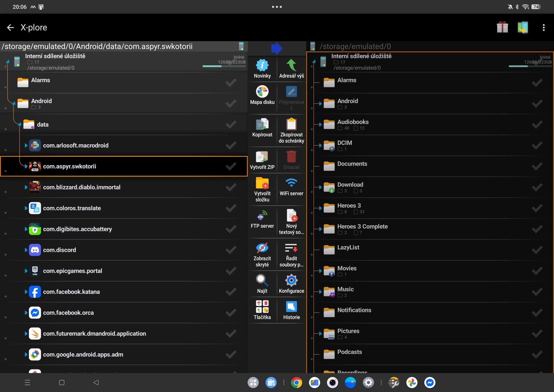
Task: Open the Mapa disku disk map tool
Action: [x=262, y=95]
